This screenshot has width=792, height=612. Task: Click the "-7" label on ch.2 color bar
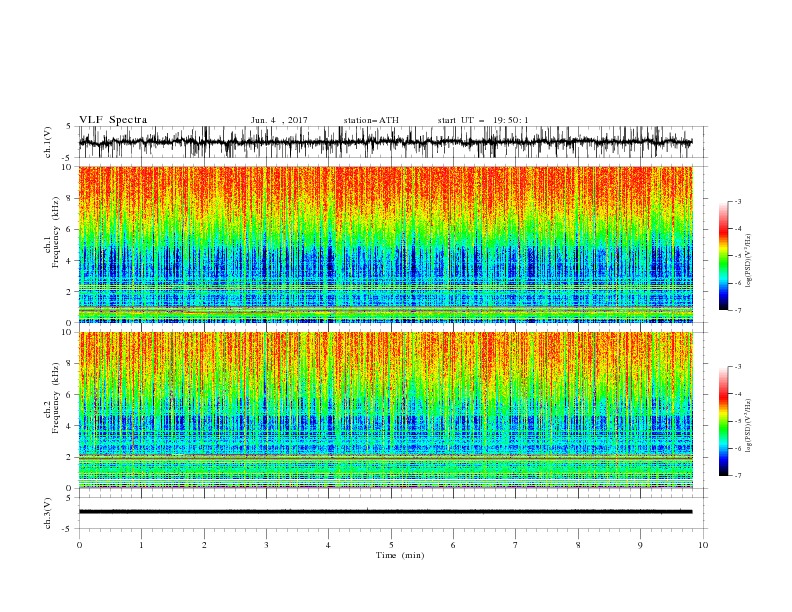point(737,475)
